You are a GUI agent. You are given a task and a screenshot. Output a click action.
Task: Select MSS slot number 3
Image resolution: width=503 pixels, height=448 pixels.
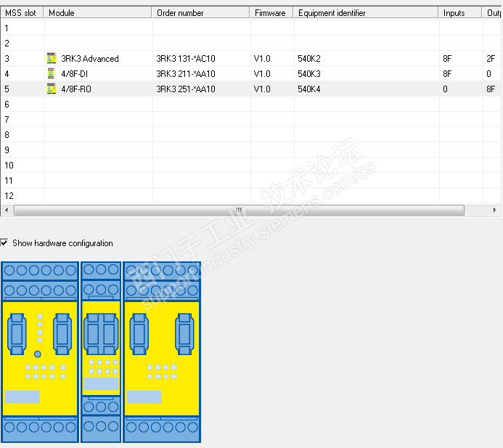pos(7,58)
